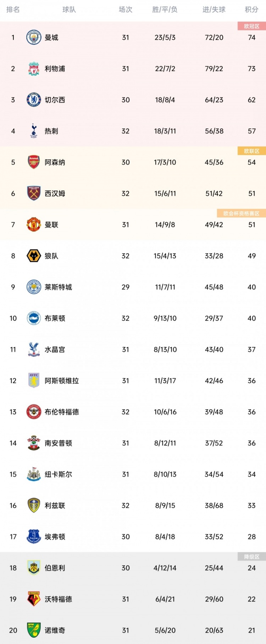Click the 欧冠区 zone label
Screen dimensions: 266x644
(x=252, y=26)
